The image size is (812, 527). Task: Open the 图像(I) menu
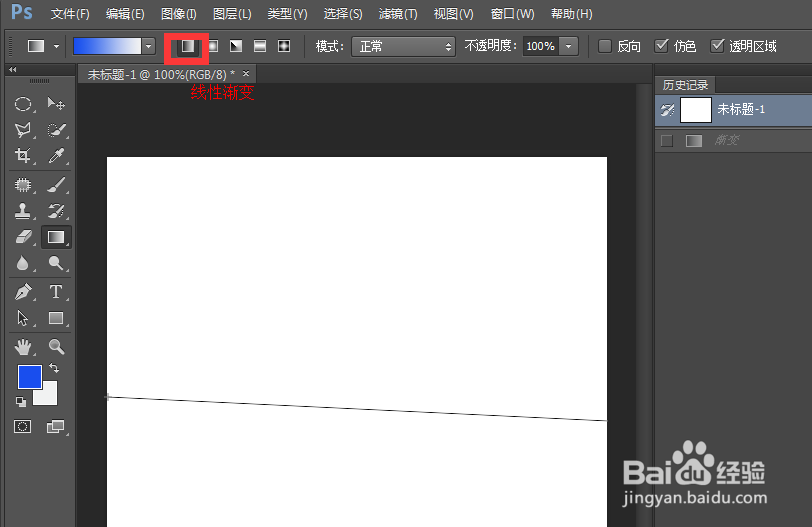179,14
